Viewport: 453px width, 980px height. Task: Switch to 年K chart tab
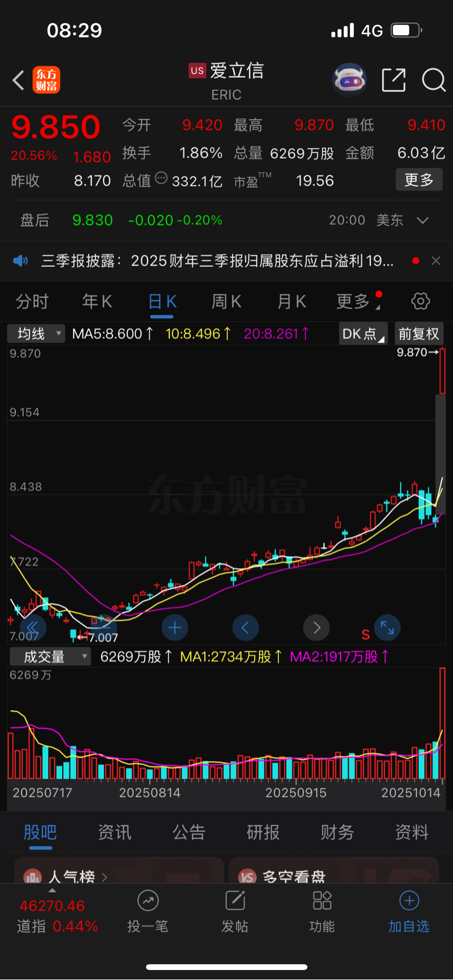(x=97, y=301)
